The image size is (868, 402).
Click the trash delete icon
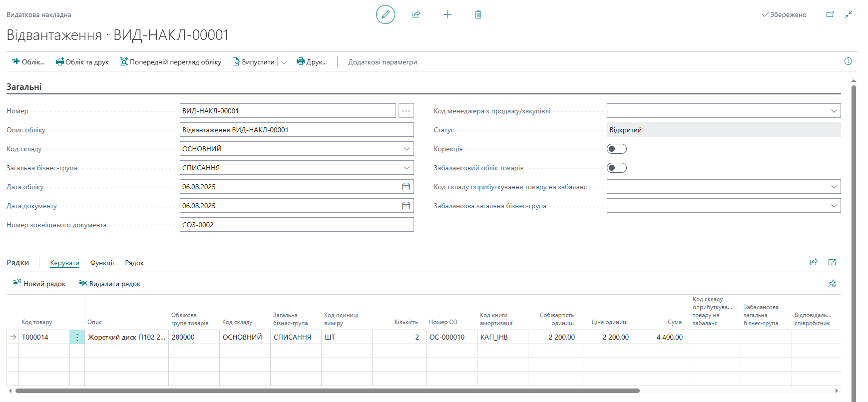click(x=478, y=14)
